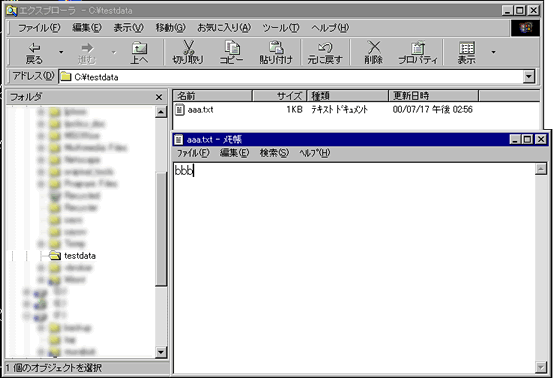
Task: Sort by 更新日時 column header
Action: coord(433,96)
